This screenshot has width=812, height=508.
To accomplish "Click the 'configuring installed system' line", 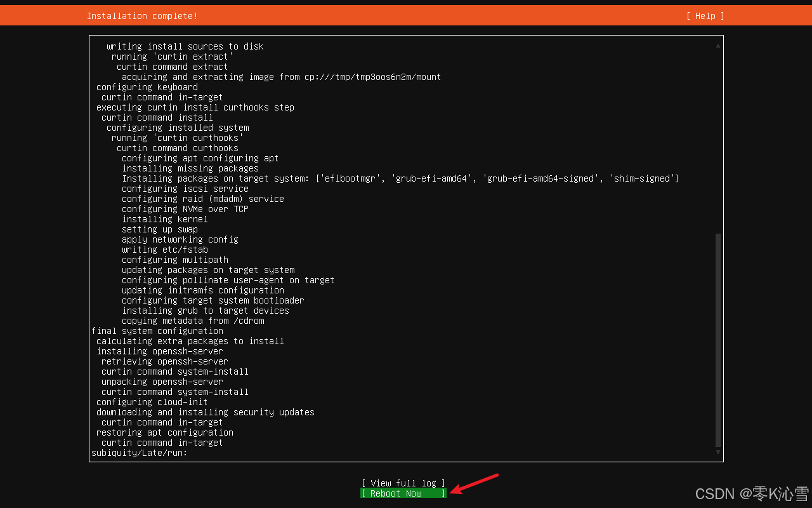I will pos(178,128).
